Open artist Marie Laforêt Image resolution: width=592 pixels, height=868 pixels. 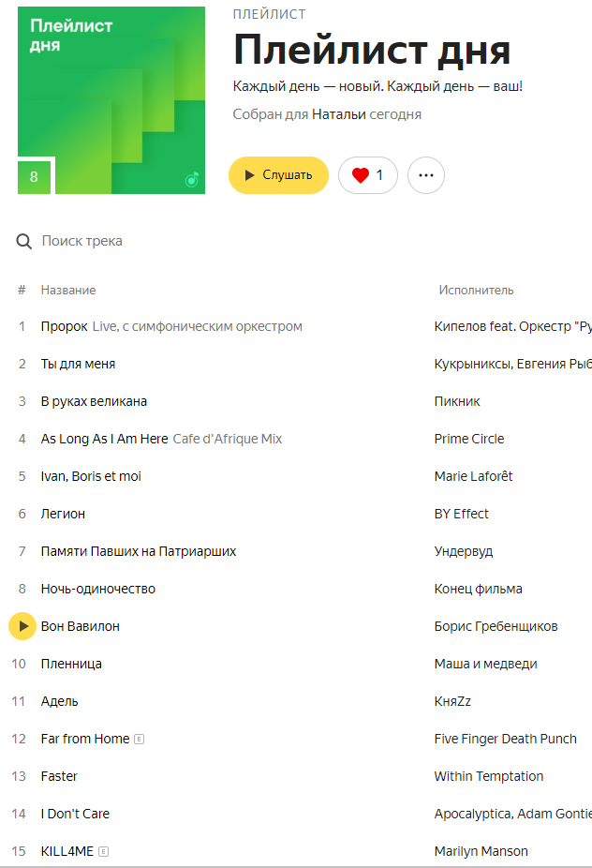[473, 476]
